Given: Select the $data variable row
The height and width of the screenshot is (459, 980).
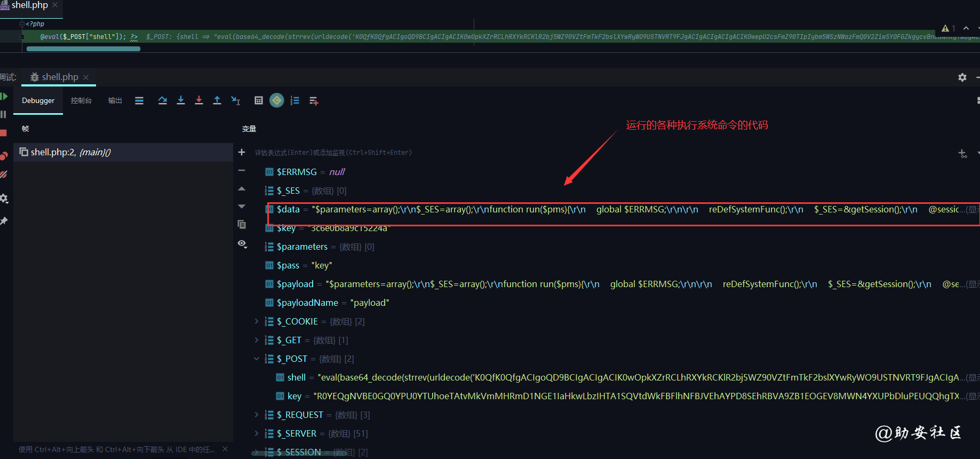Looking at the screenshot, I should [622, 209].
